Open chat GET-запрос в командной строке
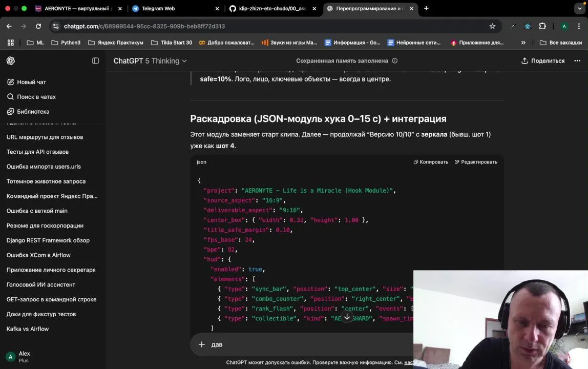This screenshot has width=588, height=369. pos(51,299)
